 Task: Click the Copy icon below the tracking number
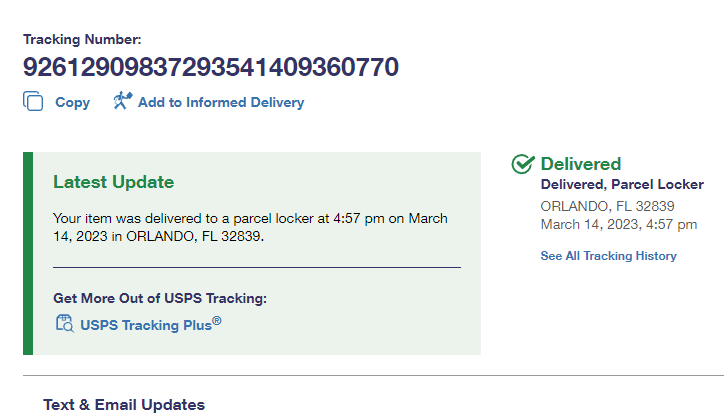pyautogui.click(x=33, y=102)
